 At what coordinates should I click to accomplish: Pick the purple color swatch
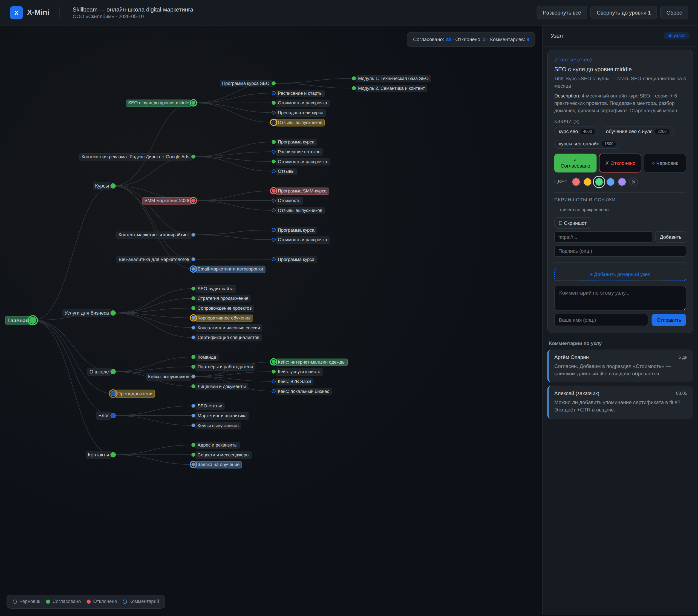click(622, 182)
